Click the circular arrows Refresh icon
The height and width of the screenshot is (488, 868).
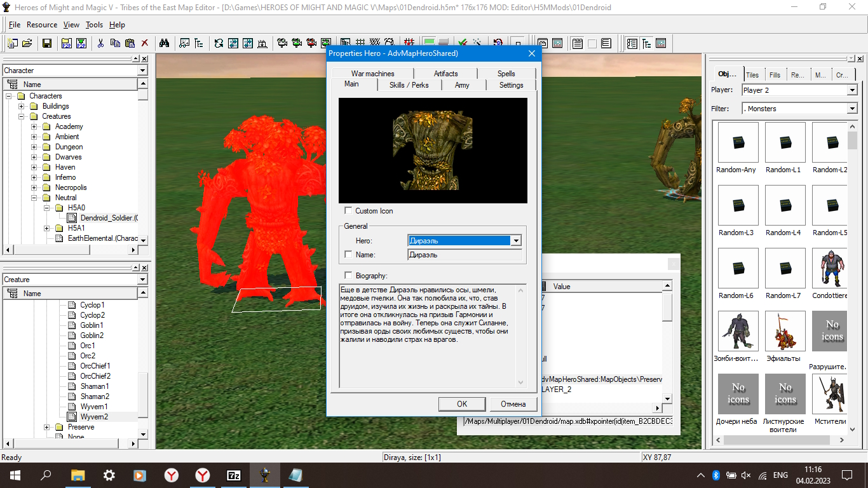click(219, 43)
